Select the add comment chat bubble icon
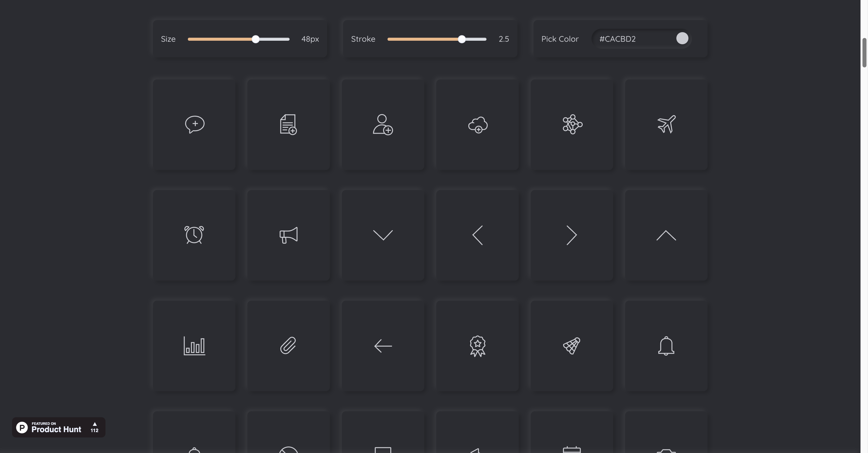The width and height of the screenshot is (868, 453). tap(194, 124)
